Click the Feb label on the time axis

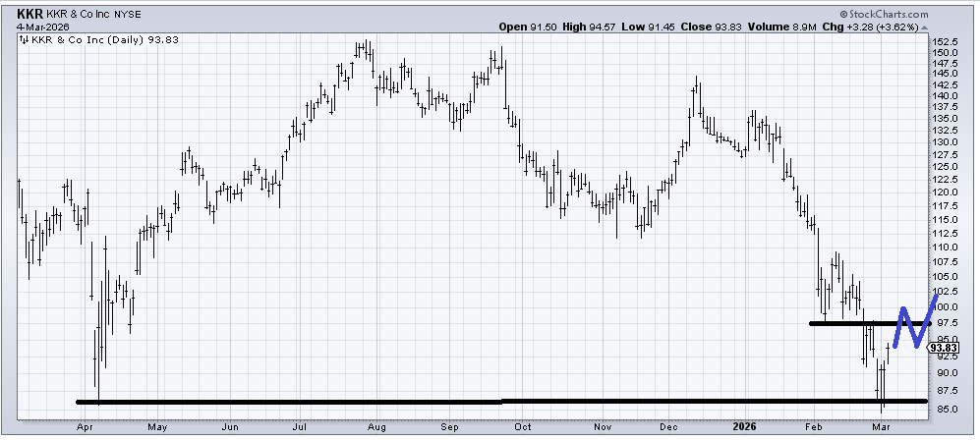815,428
